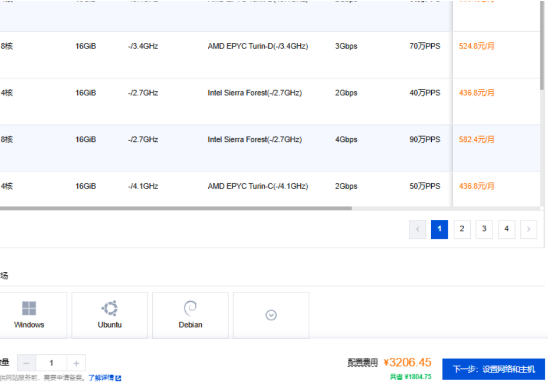Click the current page 1 button
548x392 pixels.
point(439,229)
